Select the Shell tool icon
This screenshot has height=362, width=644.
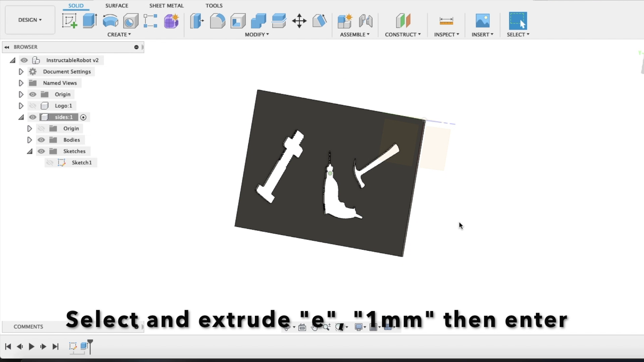[238, 21]
